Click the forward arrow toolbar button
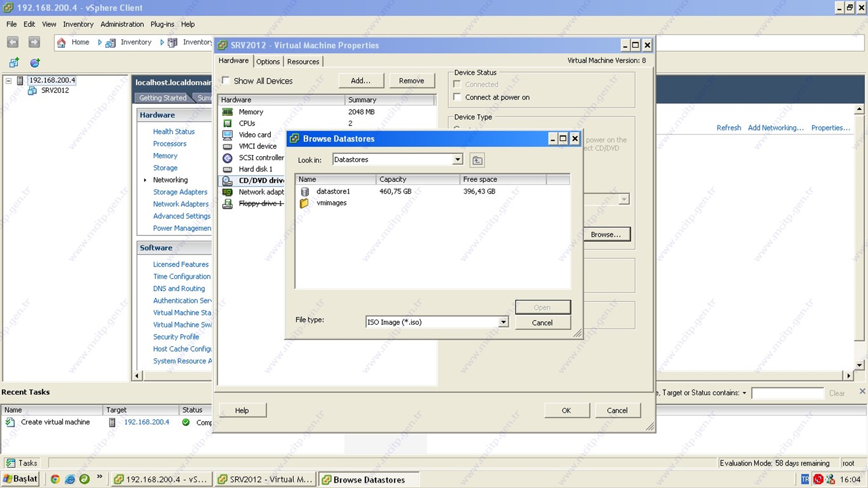 point(34,42)
